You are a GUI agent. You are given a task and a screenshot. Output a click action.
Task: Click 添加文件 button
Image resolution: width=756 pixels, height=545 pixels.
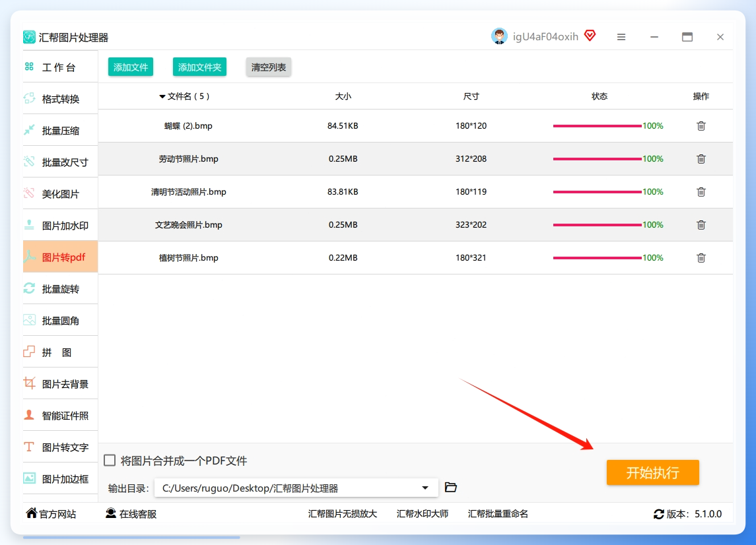131,67
